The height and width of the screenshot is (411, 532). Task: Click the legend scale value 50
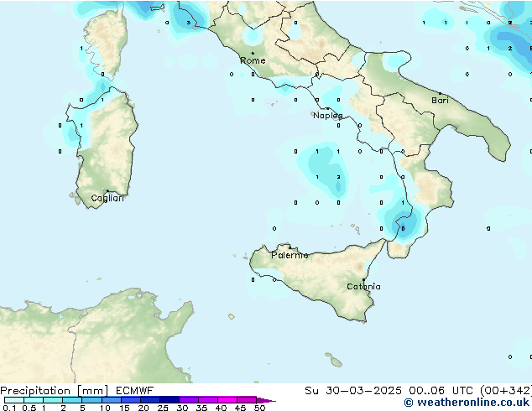pyautogui.click(x=260, y=408)
